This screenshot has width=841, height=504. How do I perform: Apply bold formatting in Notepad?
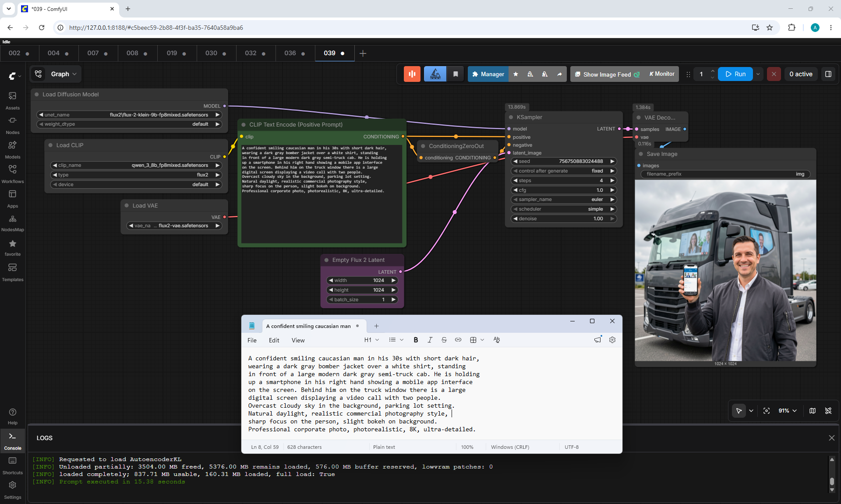416,340
